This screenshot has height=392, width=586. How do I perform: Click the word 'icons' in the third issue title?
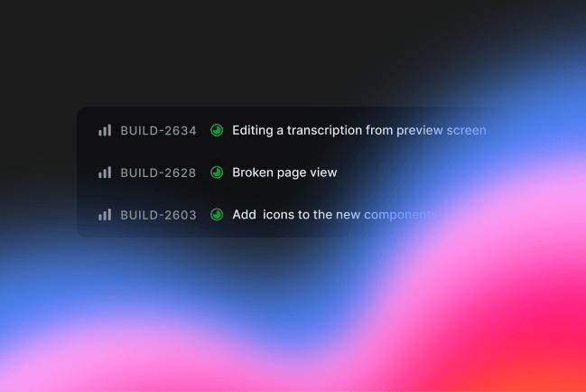point(279,215)
